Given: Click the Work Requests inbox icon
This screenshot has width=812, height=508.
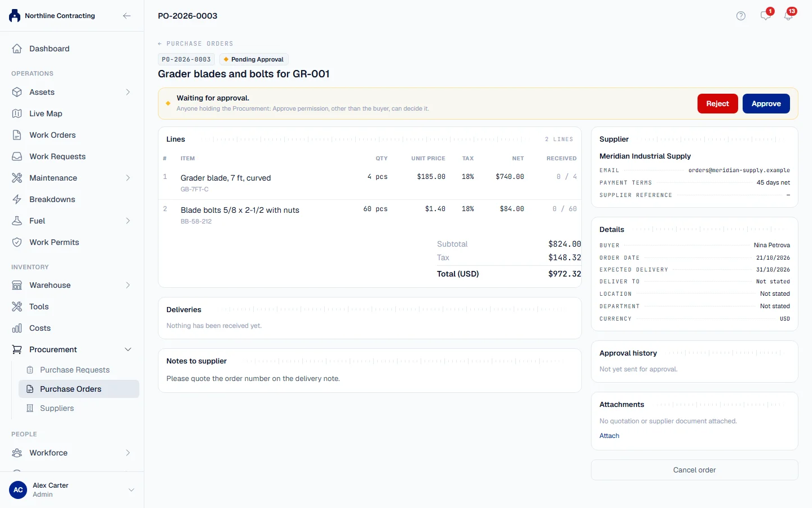Looking at the screenshot, I should click(17, 156).
